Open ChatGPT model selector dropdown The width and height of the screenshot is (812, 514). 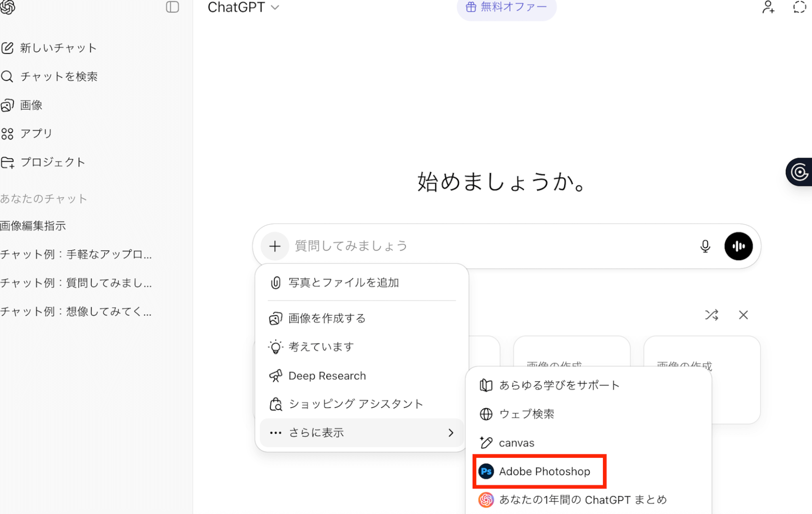[243, 7]
